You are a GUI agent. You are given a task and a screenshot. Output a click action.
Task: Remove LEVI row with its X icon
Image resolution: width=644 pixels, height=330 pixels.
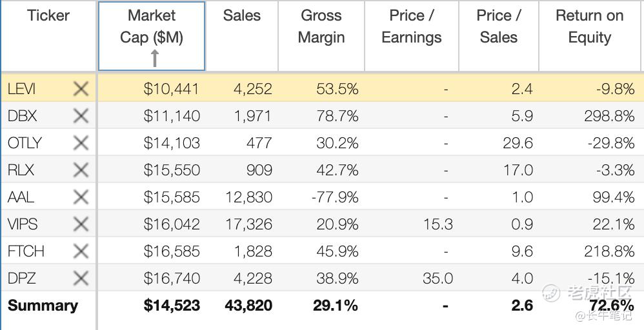[81, 89]
